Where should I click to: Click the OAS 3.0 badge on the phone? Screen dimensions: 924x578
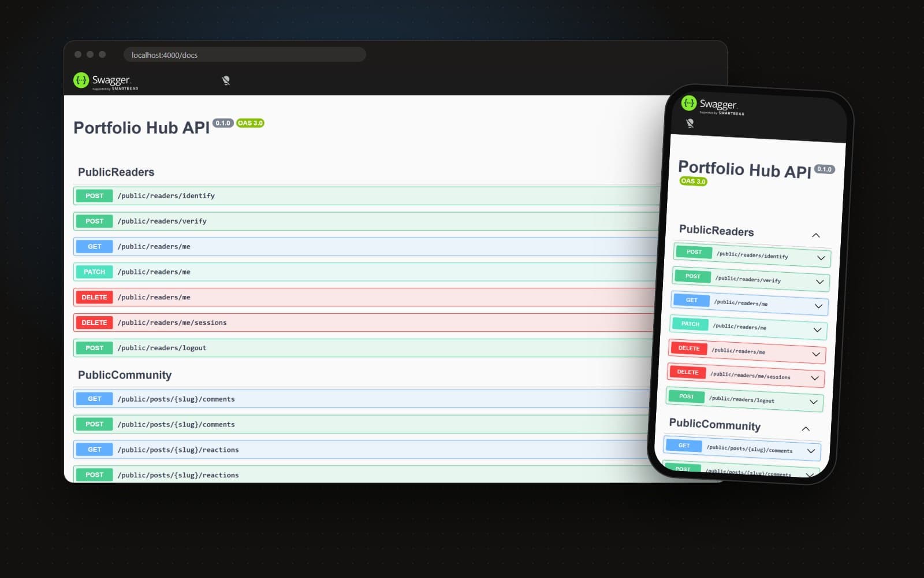coord(693,181)
